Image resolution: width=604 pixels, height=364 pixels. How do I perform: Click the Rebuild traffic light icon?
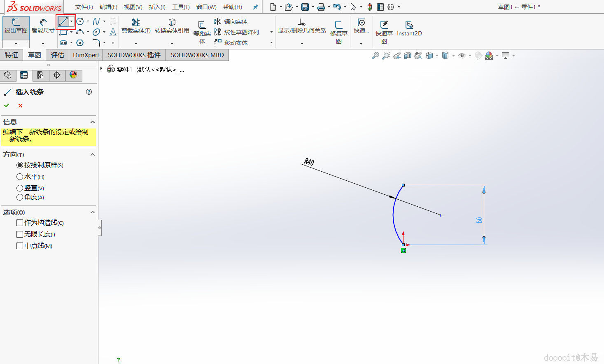(x=370, y=7)
